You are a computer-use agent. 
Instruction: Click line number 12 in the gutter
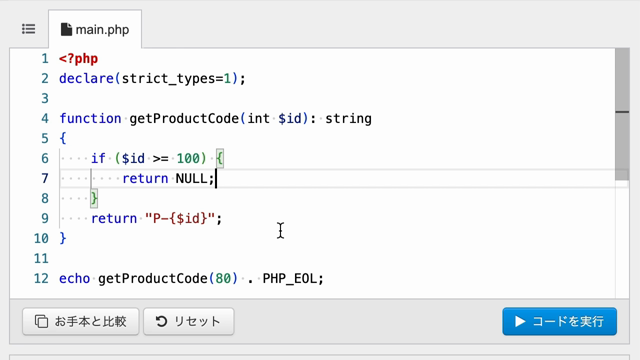pyautogui.click(x=41, y=278)
